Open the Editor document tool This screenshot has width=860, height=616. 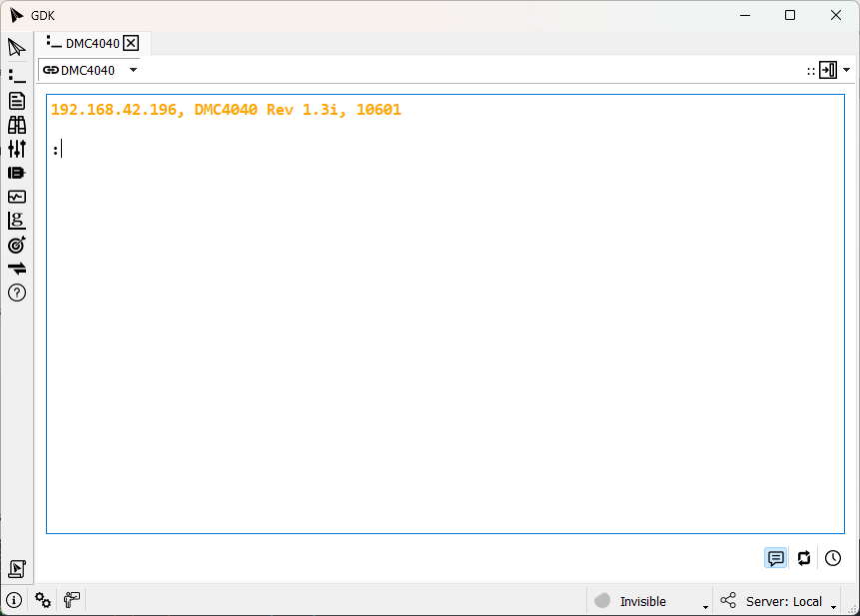(x=17, y=101)
